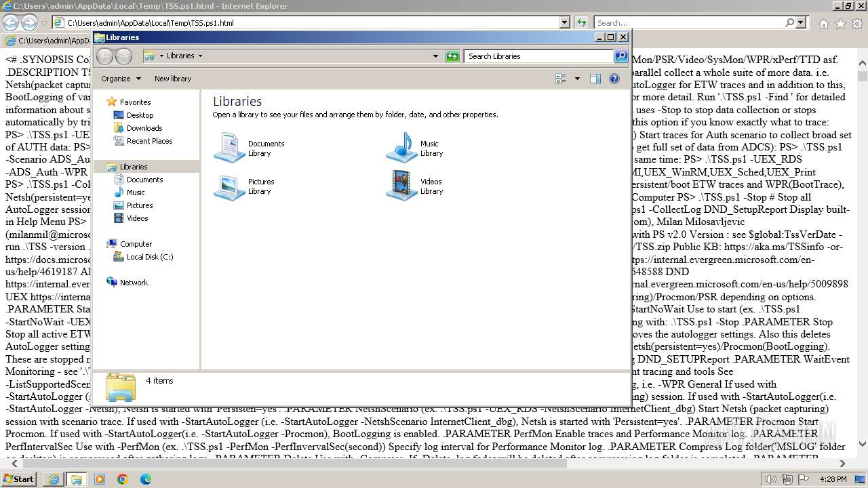Refresh the Libraries address bar
This screenshot has width=868, height=488.
452,56
